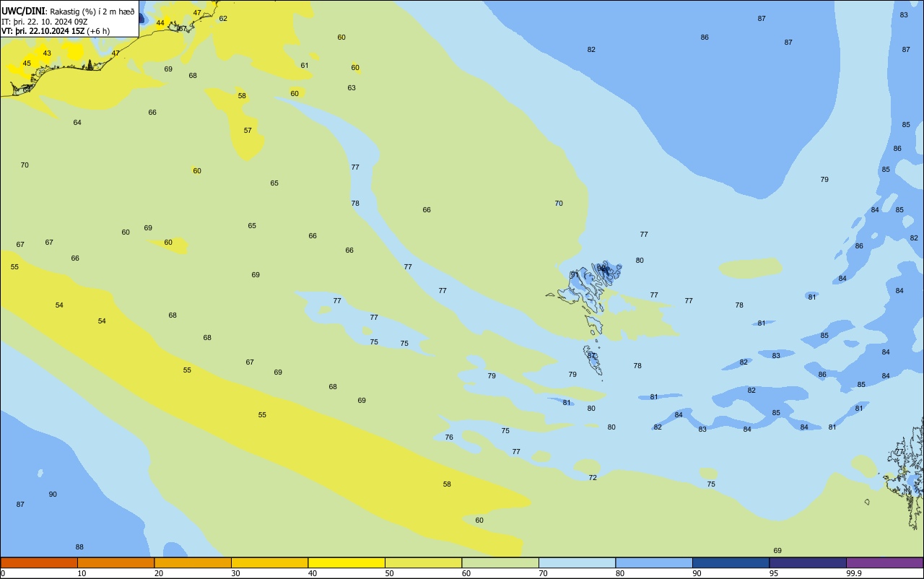Screen dimensions: 924x579
Task: Click the humidity value 62 on the map
Action: coord(223,19)
